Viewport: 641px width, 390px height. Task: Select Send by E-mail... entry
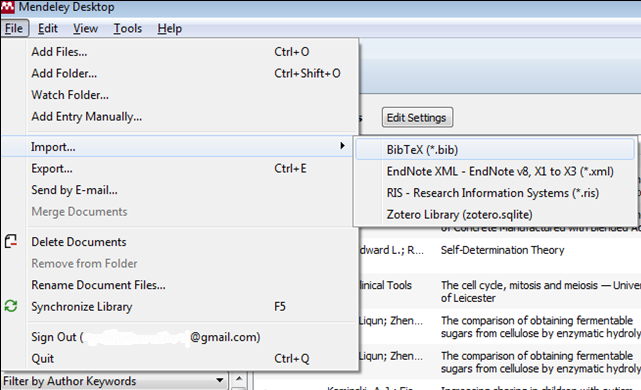point(180,190)
